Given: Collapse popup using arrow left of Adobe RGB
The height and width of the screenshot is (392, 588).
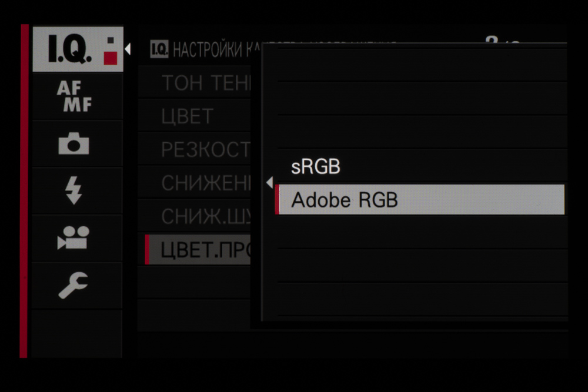Looking at the screenshot, I should coord(269,183).
